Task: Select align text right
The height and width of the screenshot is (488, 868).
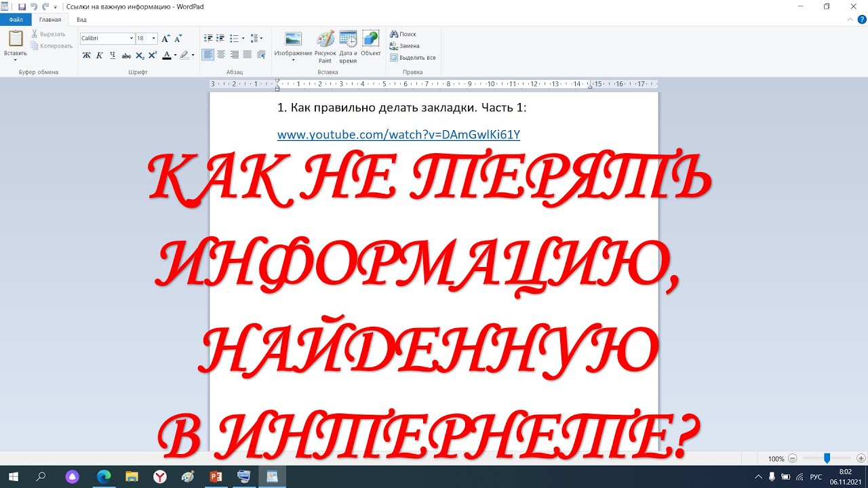Action: (234, 55)
